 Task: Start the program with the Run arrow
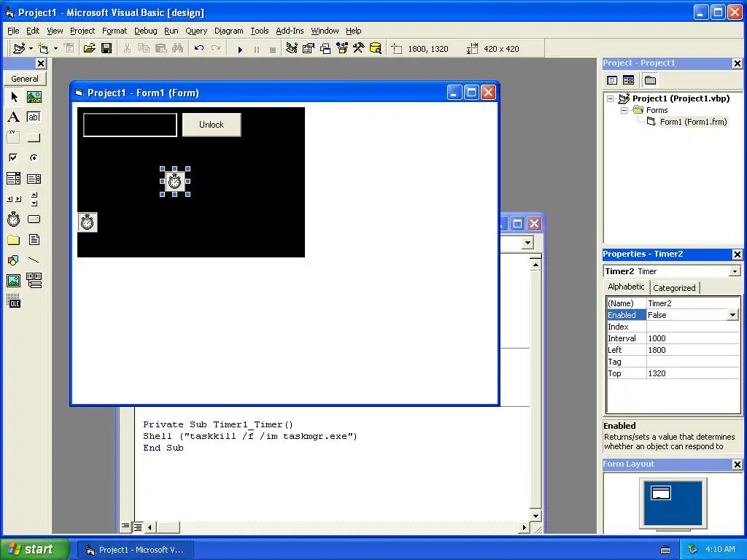coord(240,49)
